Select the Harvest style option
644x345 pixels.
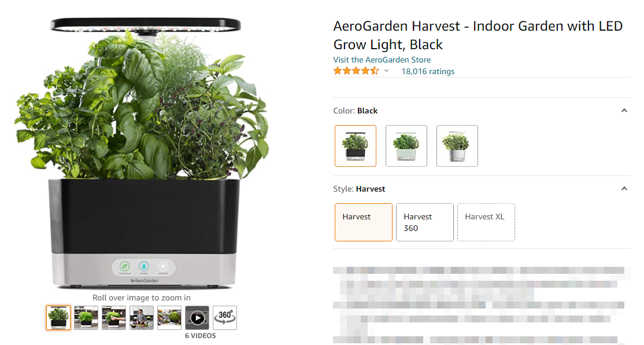364,222
